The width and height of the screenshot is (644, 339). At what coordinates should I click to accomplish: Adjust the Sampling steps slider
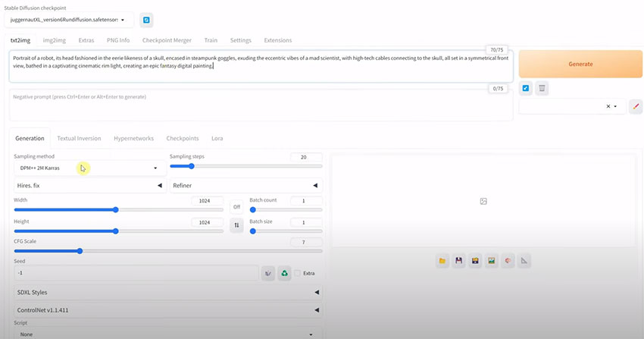point(245,166)
